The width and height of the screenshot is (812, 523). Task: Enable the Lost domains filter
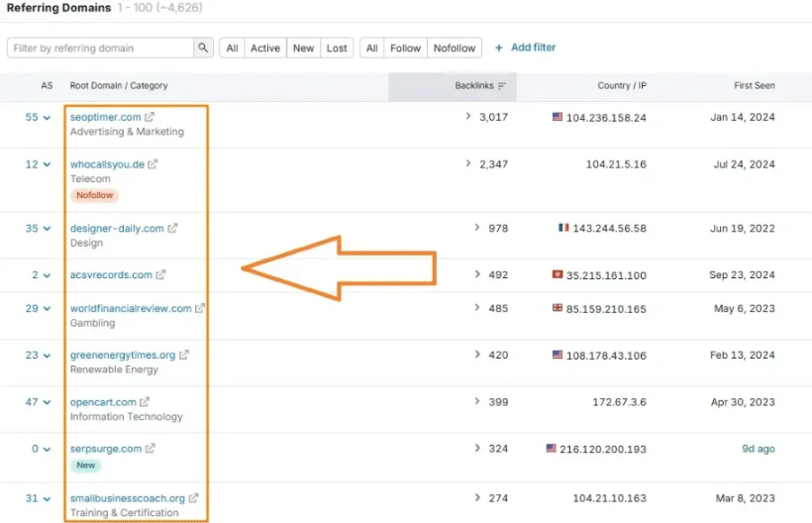click(x=337, y=48)
